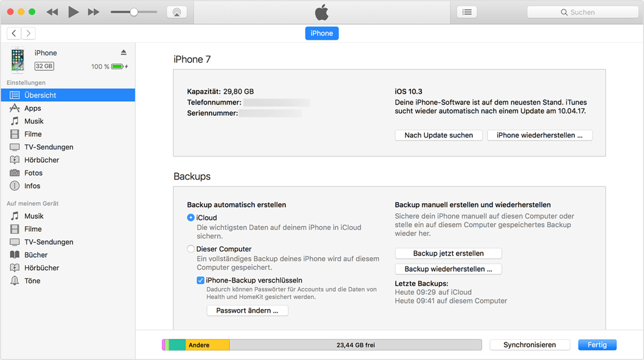Open Apps in Einstellungen sidebar
The height and width of the screenshot is (360, 644).
[68, 108]
